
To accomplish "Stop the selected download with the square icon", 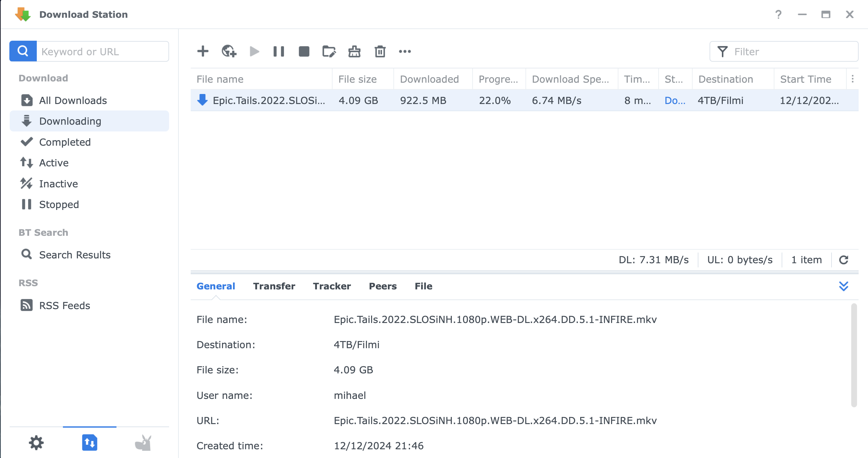I will (x=304, y=51).
